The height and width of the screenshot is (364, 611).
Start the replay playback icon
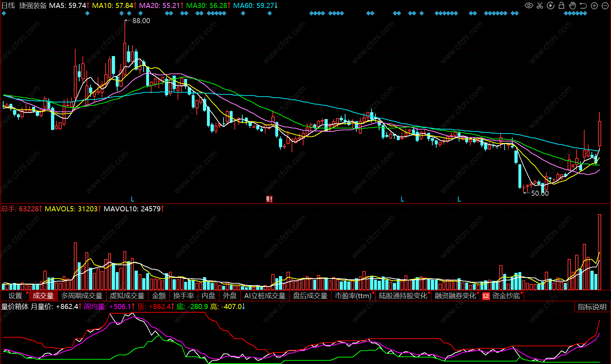pos(551,5)
